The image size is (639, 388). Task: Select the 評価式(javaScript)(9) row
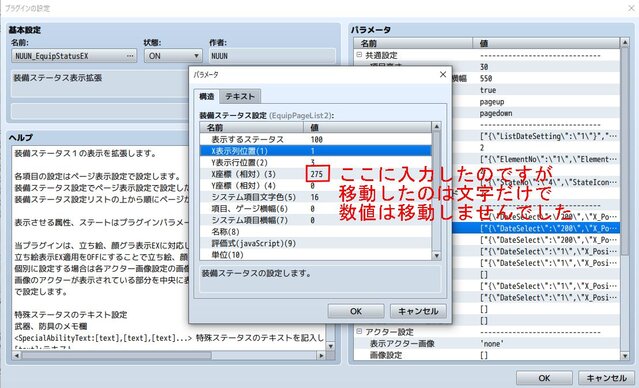(x=315, y=243)
